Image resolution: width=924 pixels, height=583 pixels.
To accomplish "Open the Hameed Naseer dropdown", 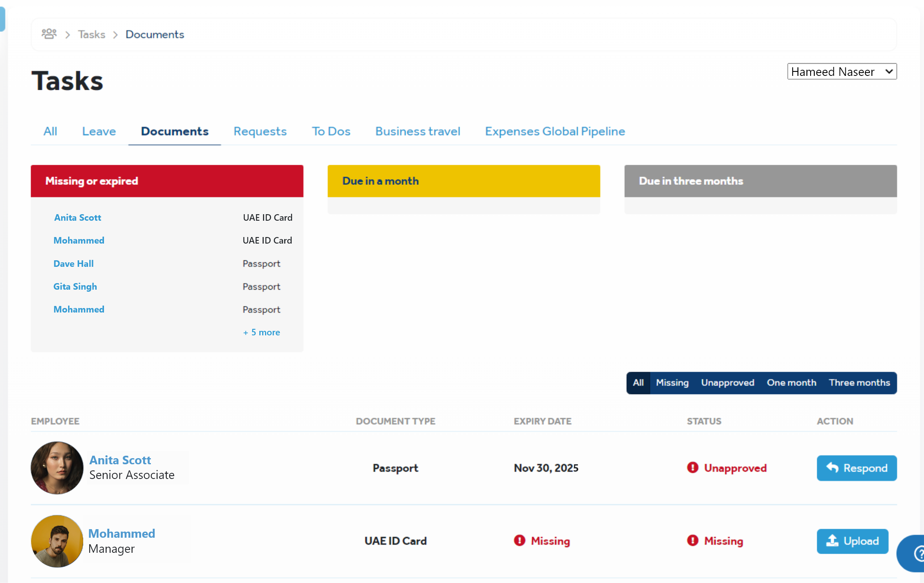I will 841,71.
